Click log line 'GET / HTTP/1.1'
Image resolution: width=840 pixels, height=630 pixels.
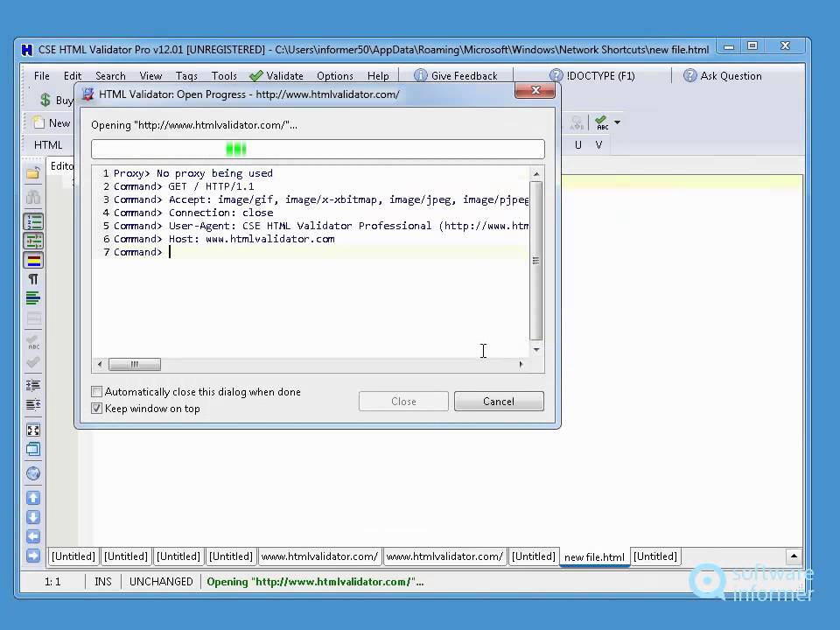[211, 186]
